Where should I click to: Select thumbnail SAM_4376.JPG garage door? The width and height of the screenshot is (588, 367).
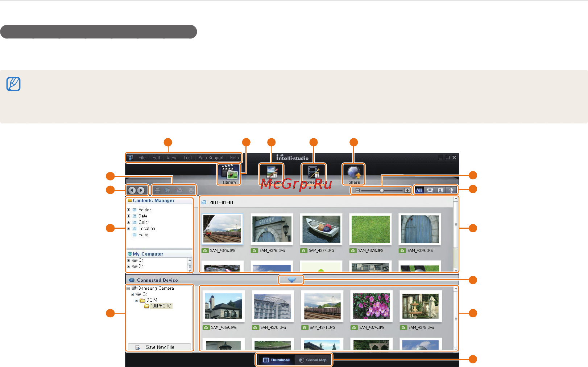point(272,229)
